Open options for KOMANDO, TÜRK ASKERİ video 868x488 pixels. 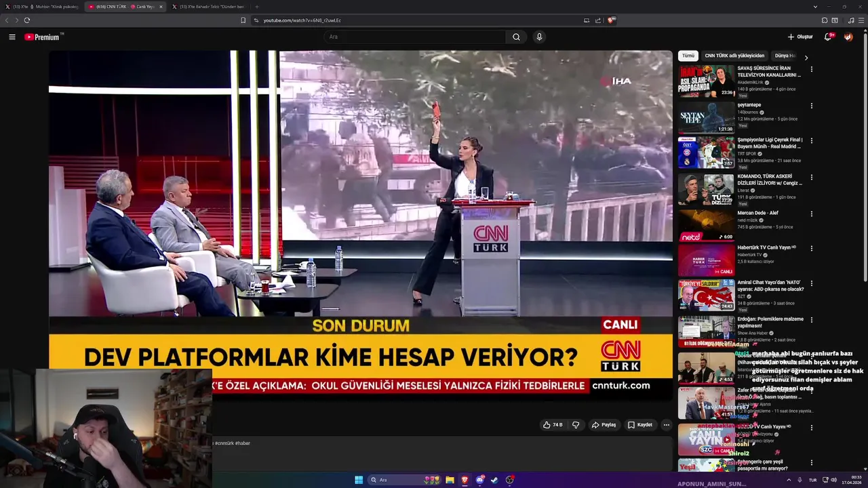coord(811,178)
